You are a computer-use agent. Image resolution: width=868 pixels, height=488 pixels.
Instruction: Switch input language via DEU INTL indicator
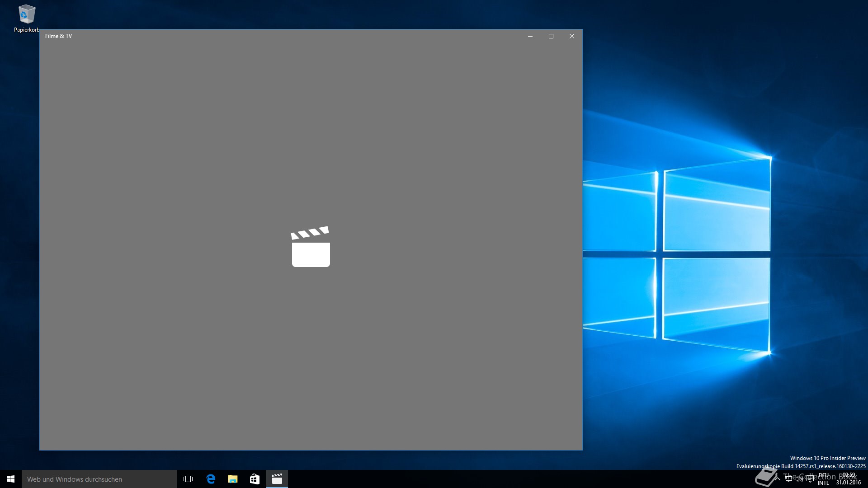coord(824,479)
